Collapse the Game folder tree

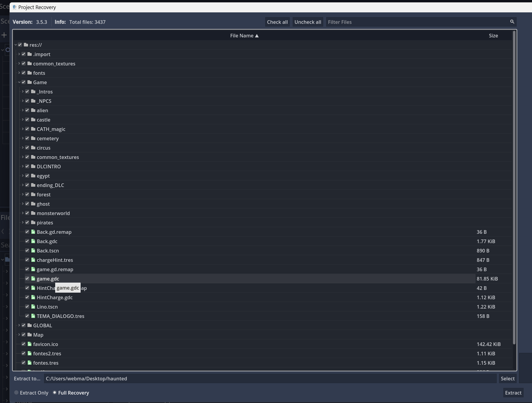(x=19, y=82)
